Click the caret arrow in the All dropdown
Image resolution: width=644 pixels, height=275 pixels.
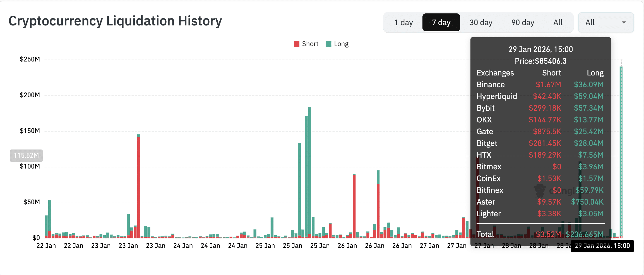624,22
